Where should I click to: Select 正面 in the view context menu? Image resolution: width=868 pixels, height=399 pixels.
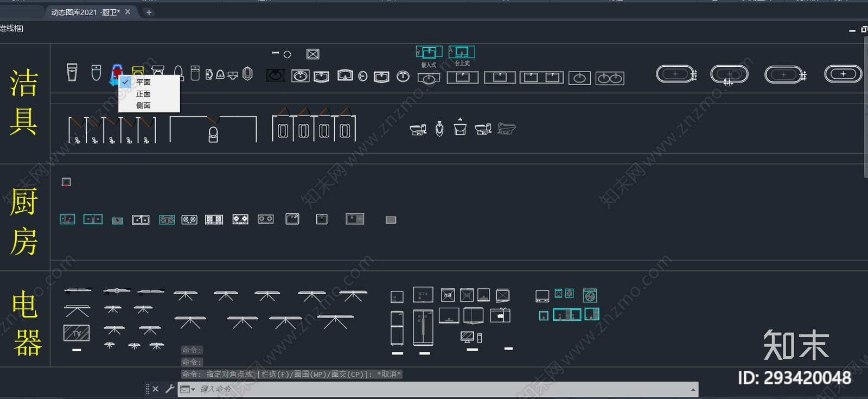143,94
